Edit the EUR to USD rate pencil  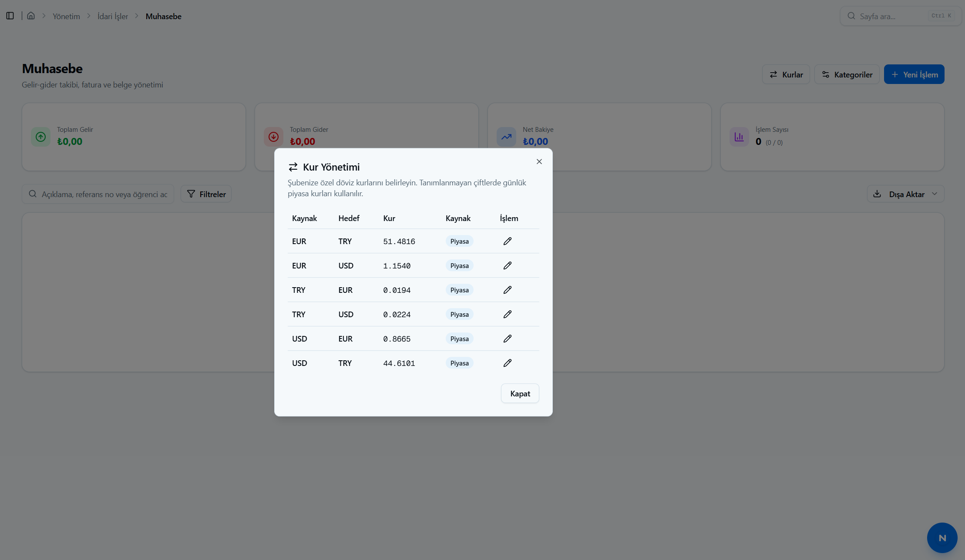pyautogui.click(x=508, y=265)
